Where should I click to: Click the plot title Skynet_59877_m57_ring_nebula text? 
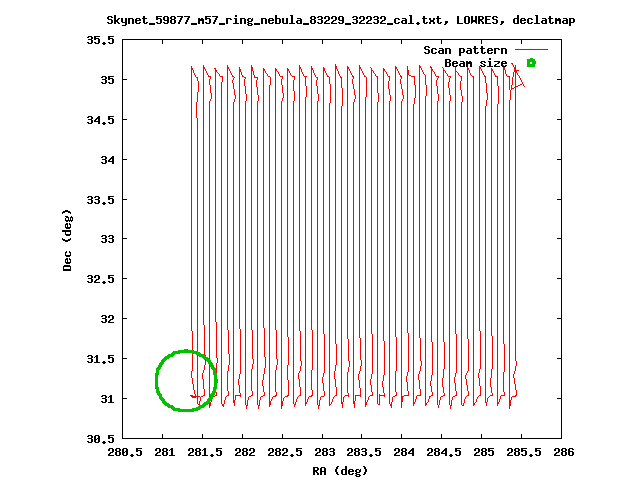(x=341, y=20)
